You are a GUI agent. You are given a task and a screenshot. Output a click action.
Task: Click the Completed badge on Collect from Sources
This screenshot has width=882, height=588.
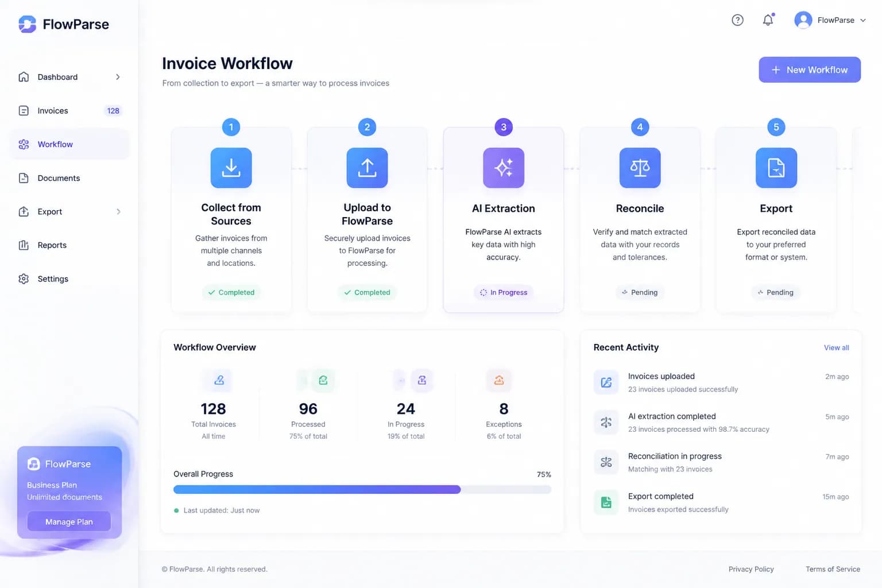[x=231, y=292]
